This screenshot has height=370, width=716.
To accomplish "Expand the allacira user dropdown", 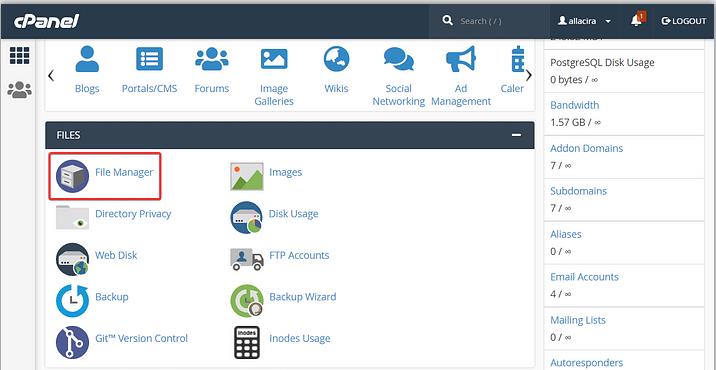I will coord(584,21).
